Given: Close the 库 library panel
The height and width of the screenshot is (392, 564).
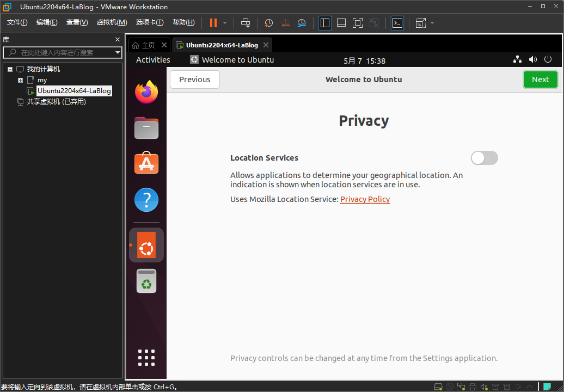Looking at the screenshot, I should click(x=118, y=40).
